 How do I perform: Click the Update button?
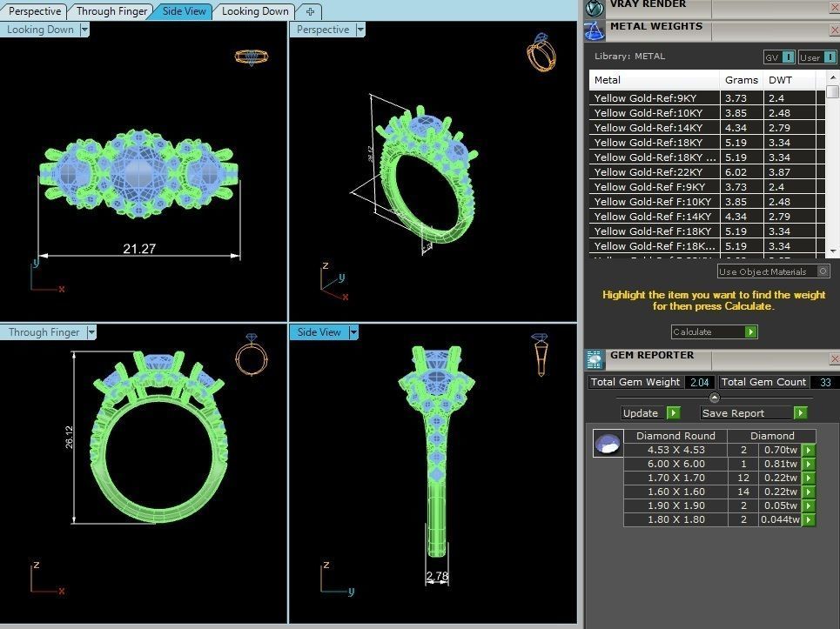(x=650, y=412)
